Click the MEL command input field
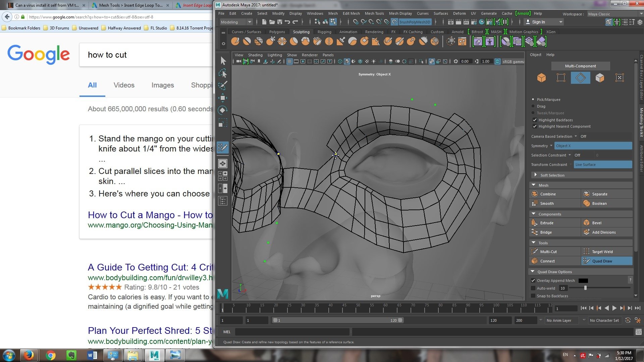Screen dimensions: 644x362 [292, 332]
